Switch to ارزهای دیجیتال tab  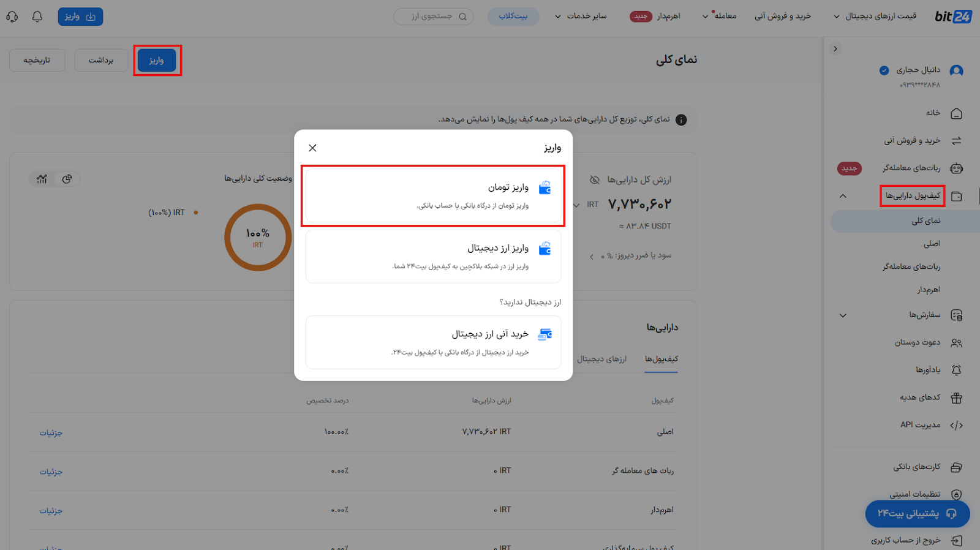[601, 359]
